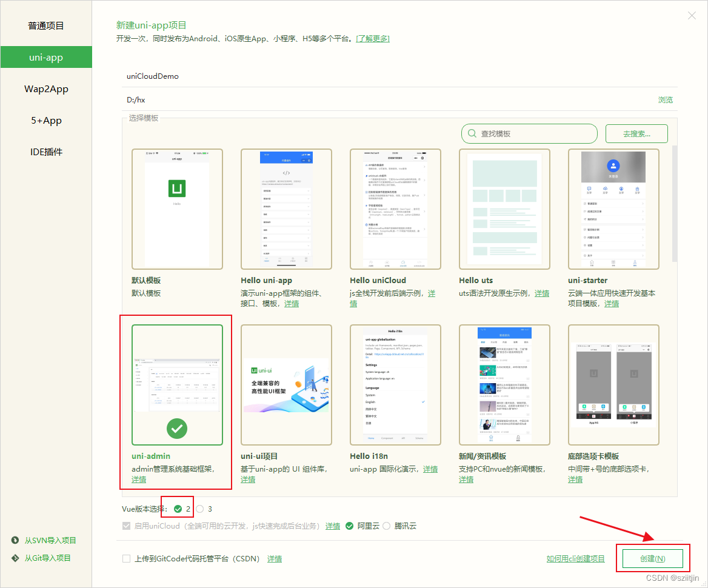Close the new project dialog
This screenshot has height=588, width=708.
(691, 16)
